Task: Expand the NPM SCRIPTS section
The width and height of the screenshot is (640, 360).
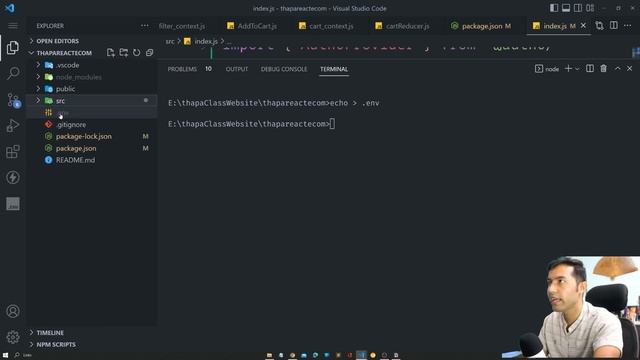Action: pyautogui.click(x=56, y=344)
